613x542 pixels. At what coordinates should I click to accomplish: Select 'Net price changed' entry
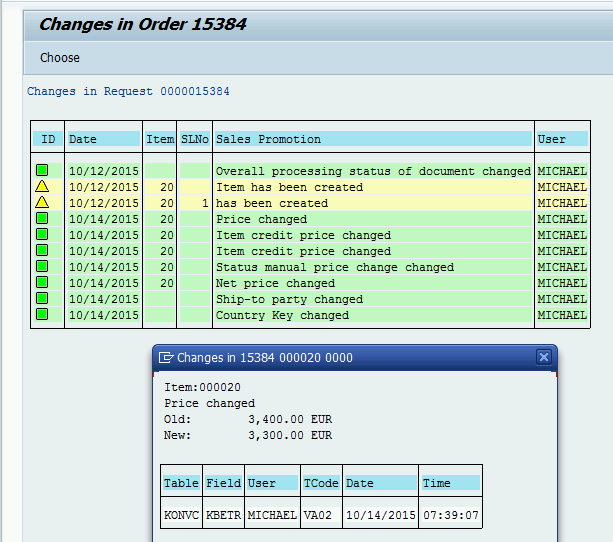pyautogui.click(x=276, y=284)
